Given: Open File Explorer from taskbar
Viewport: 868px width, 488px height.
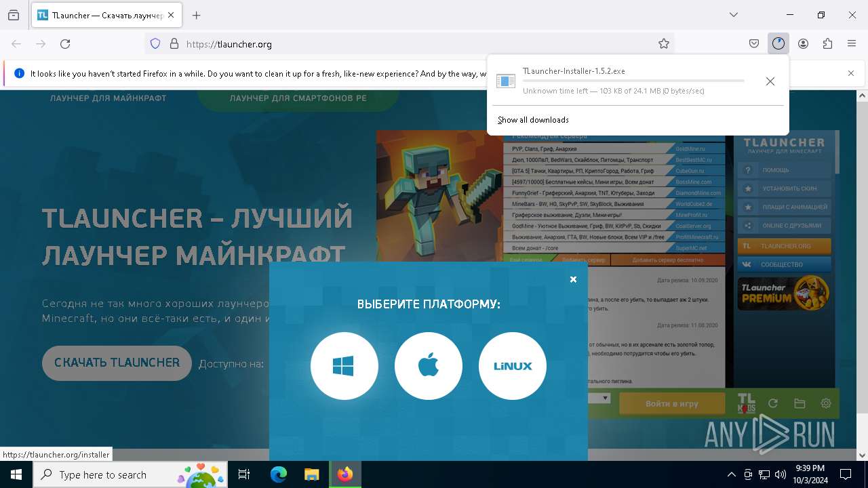Looking at the screenshot, I should coord(311,474).
